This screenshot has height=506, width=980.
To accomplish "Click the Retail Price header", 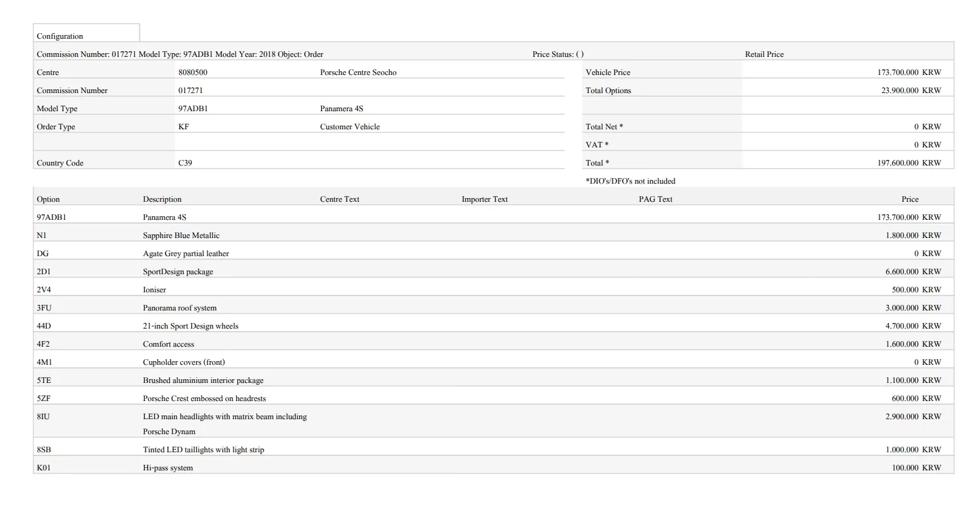I will [764, 54].
